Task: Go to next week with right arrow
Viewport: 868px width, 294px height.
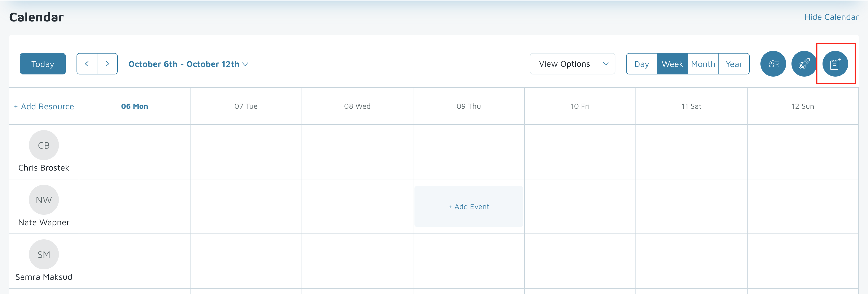Action: pos(107,64)
